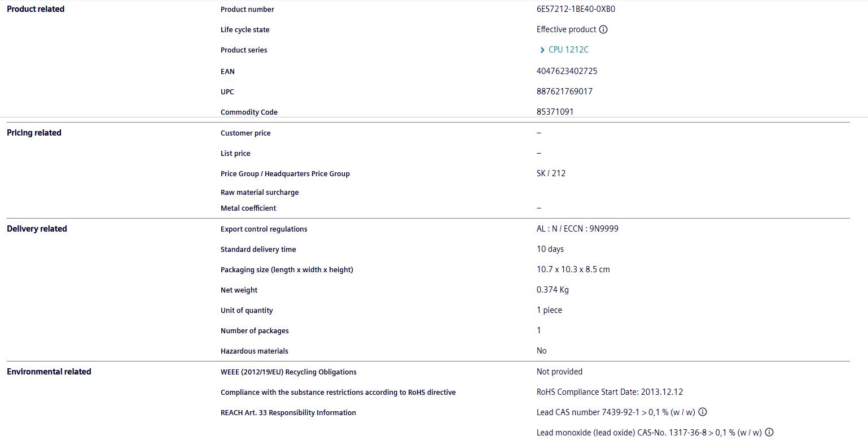This screenshot has height=440, width=868.
Task: Click the Product related section heading
Action: tap(36, 9)
